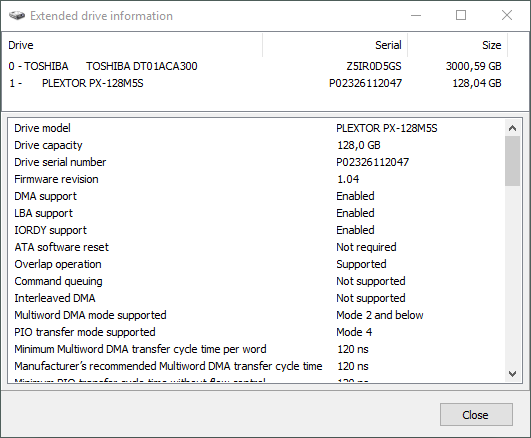The width and height of the screenshot is (531, 438).
Task: Click the 128,04 GB size cell
Action: click(477, 83)
